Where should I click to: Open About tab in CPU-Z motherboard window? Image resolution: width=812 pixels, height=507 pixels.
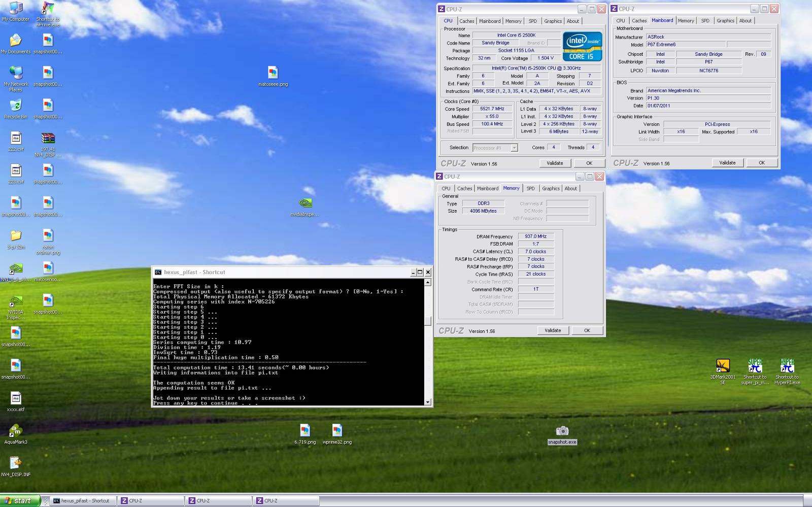pyautogui.click(x=745, y=20)
